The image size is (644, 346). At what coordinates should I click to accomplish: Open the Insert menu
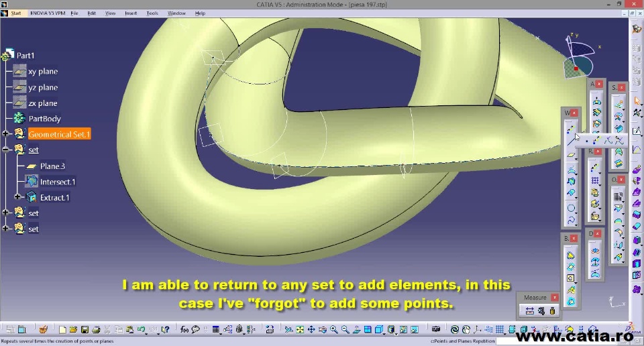click(x=131, y=13)
